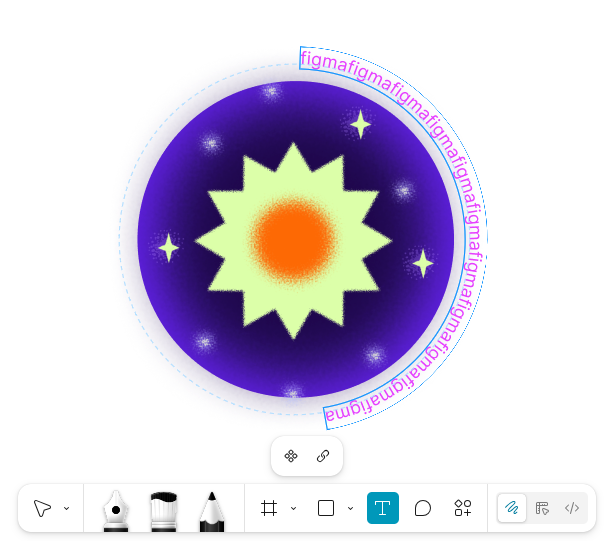Select the Frame tool

click(x=269, y=508)
